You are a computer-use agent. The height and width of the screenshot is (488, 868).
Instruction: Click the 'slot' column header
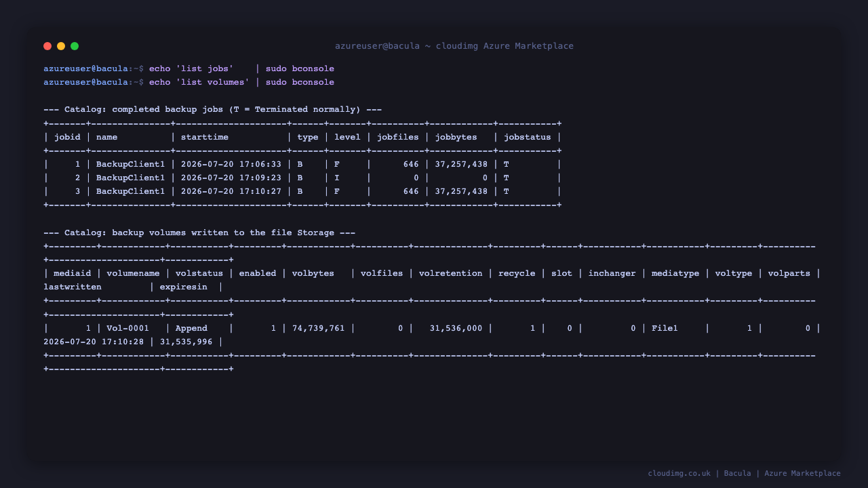[x=561, y=274]
